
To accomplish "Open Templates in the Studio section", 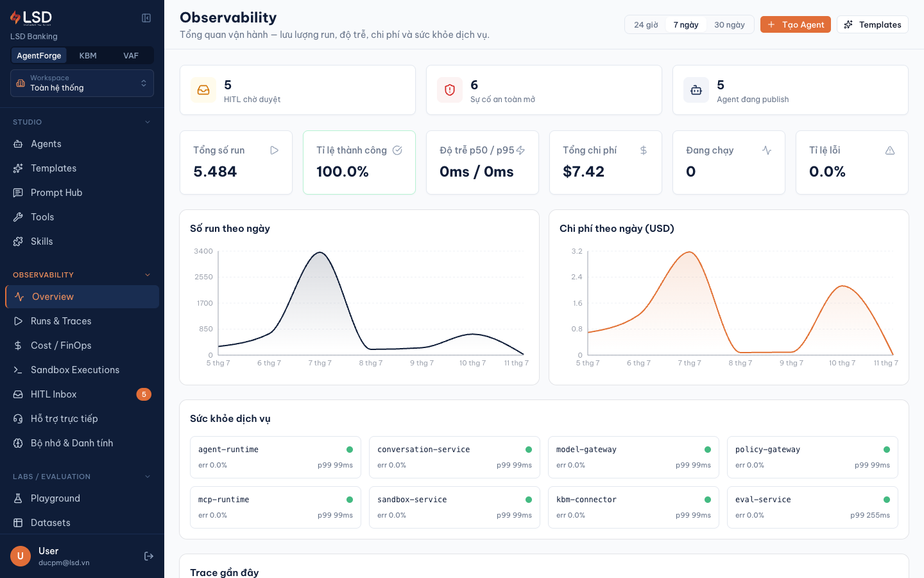I will coord(82,168).
